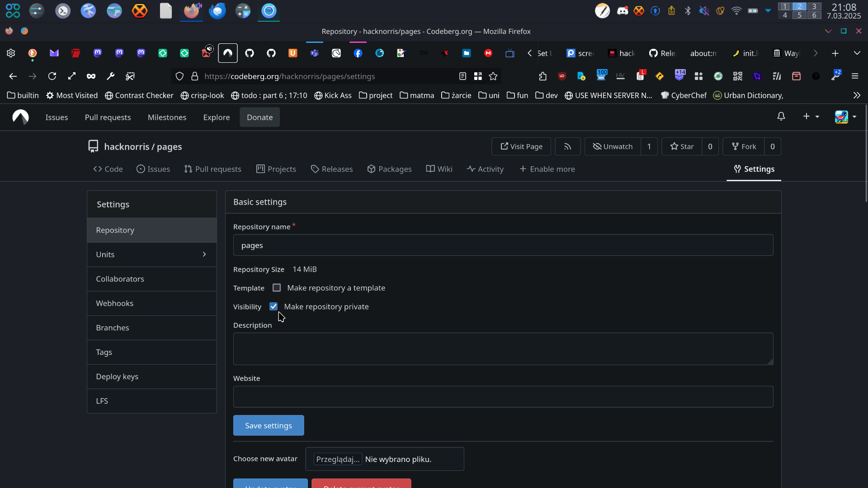
Task: Open Webhooks in settings sidebar
Action: click(x=114, y=303)
